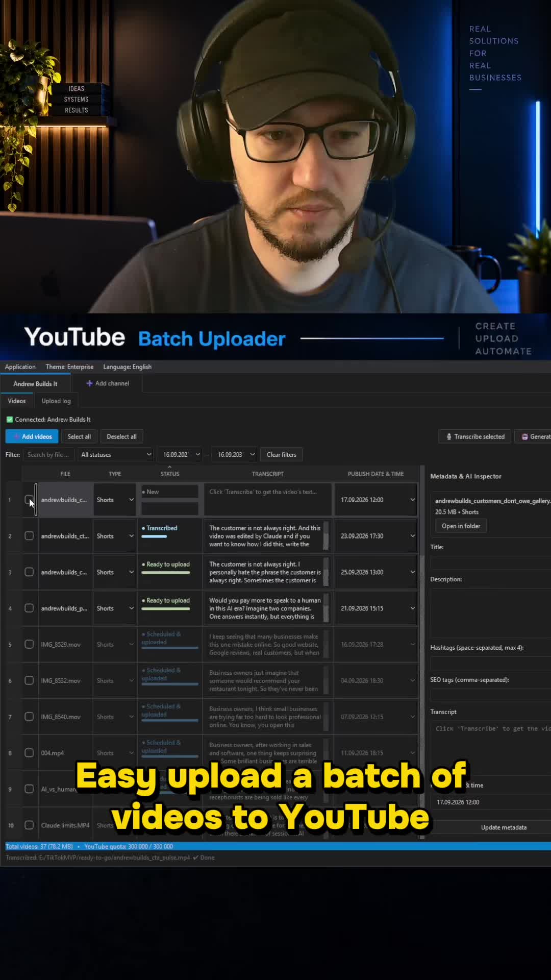Image resolution: width=551 pixels, height=980 pixels.
Task: Click the Ready to upload progress bar in row 4
Action: pyautogui.click(x=166, y=609)
